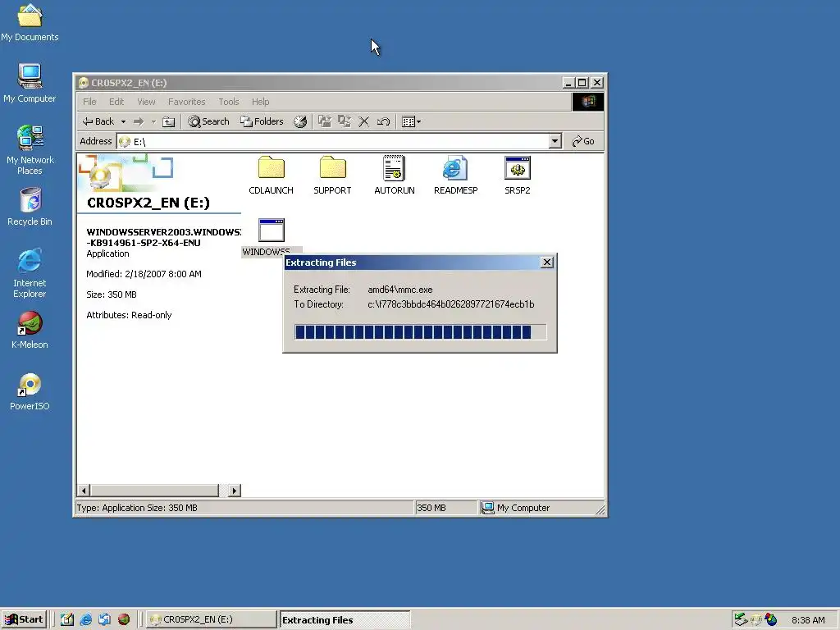Click right arrow of horizontal scrollbar

point(234,491)
